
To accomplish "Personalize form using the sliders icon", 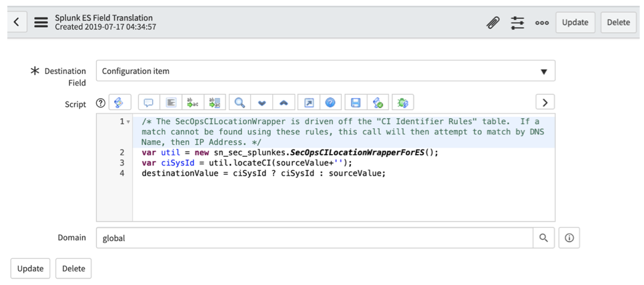I will tap(517, 23).
